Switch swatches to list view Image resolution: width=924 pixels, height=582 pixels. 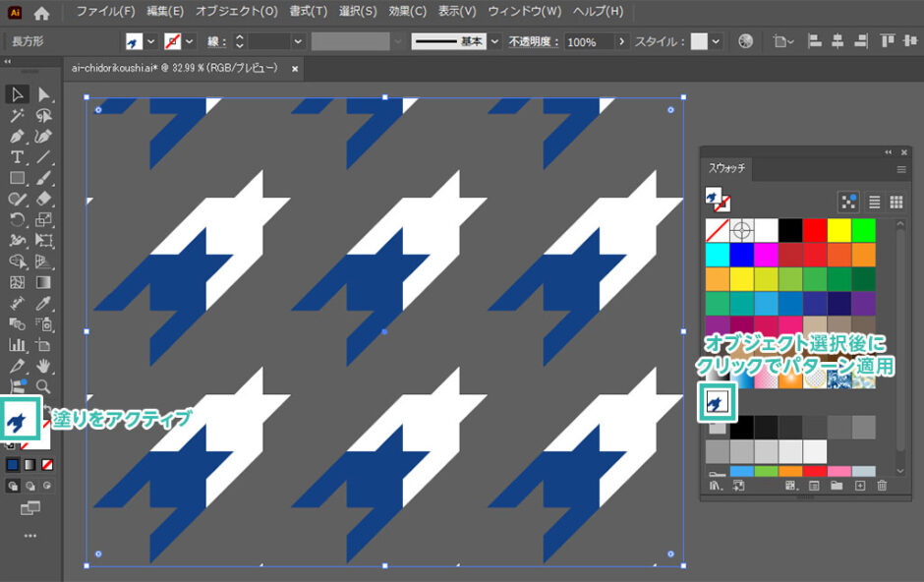874,202
